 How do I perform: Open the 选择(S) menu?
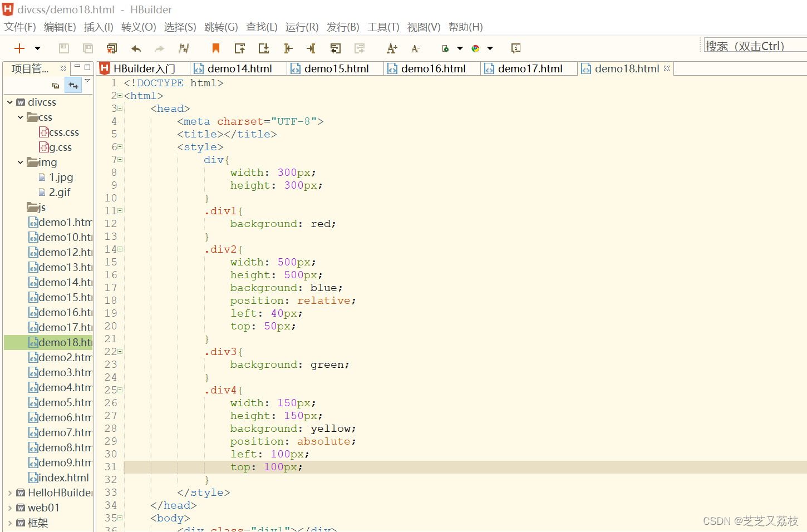180,27
